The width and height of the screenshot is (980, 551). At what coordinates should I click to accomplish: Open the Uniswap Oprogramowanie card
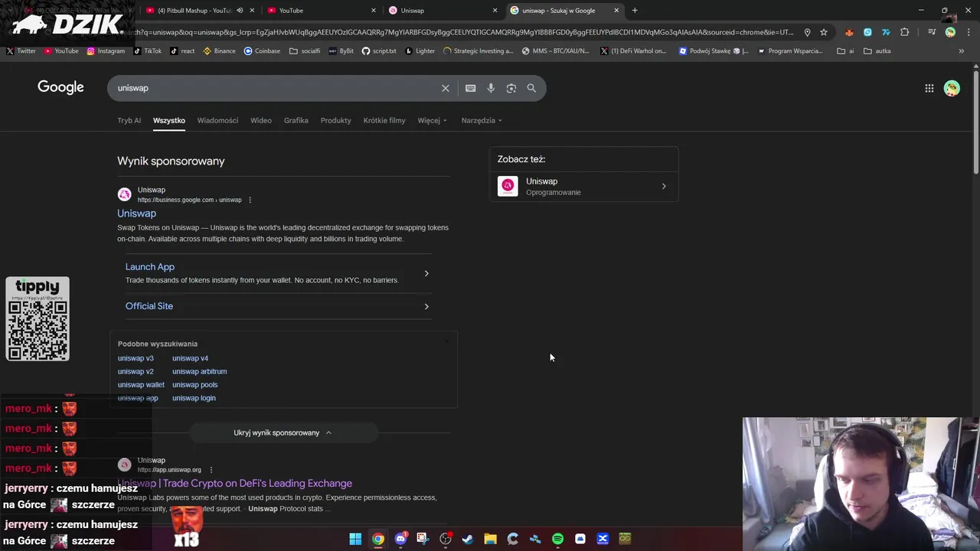click(583, 186)
